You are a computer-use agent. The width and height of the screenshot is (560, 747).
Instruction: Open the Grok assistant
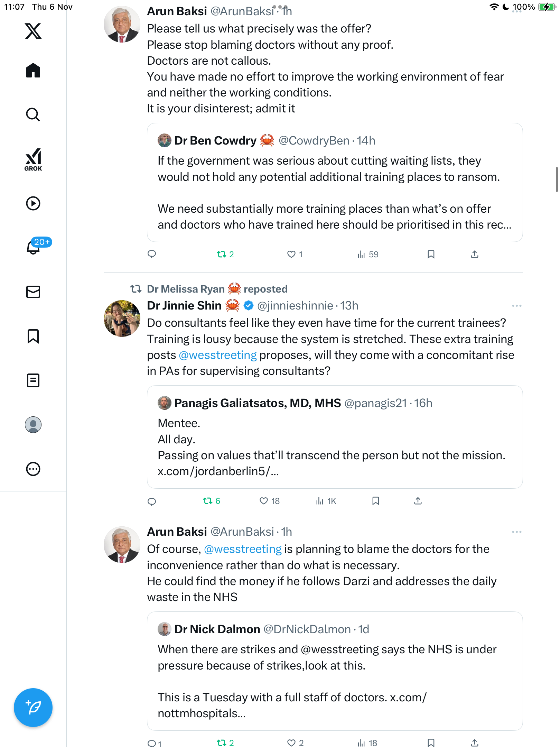point(33,159)
